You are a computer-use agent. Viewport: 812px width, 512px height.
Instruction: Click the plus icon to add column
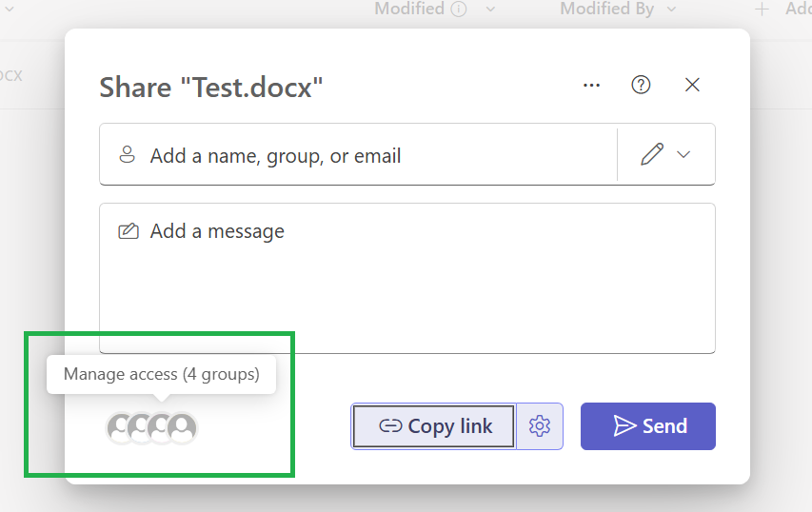pos(762,9)
